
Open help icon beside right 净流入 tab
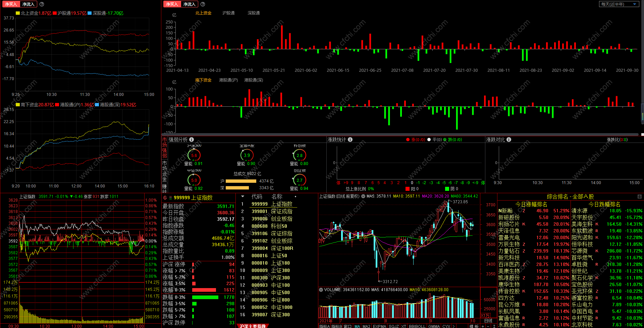[x=203, y=4]
